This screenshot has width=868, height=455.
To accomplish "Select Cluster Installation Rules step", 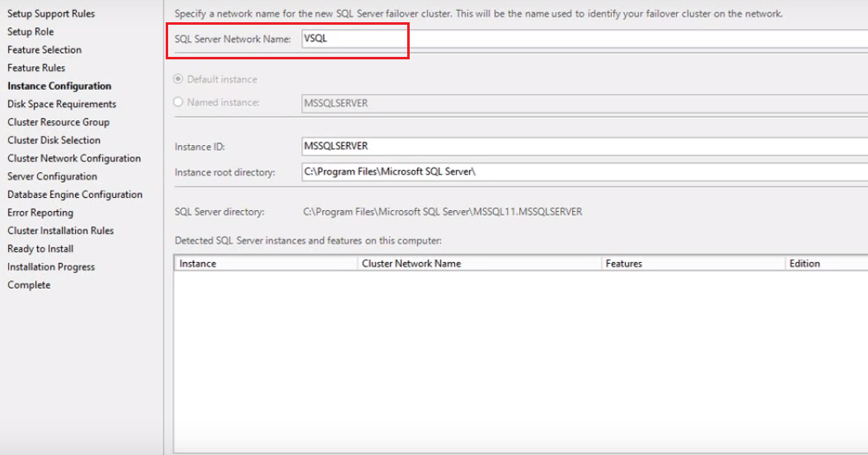I will click(x=60, y=230).
